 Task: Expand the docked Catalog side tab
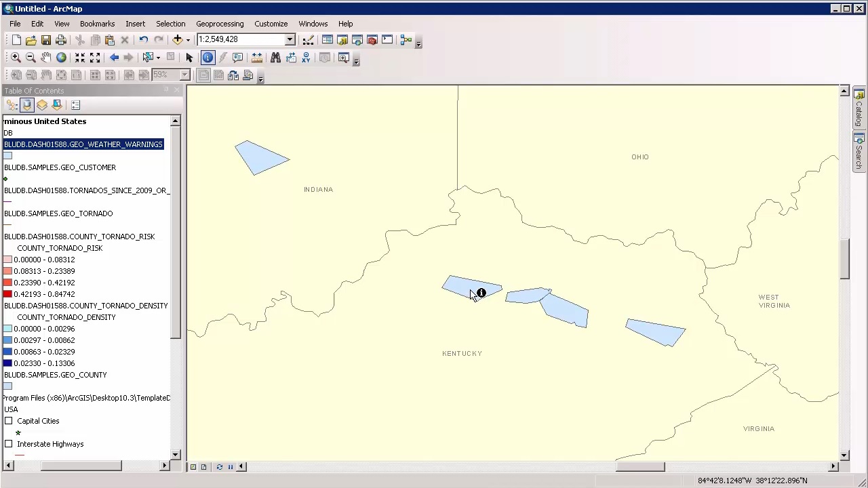[x=859, y=108]
